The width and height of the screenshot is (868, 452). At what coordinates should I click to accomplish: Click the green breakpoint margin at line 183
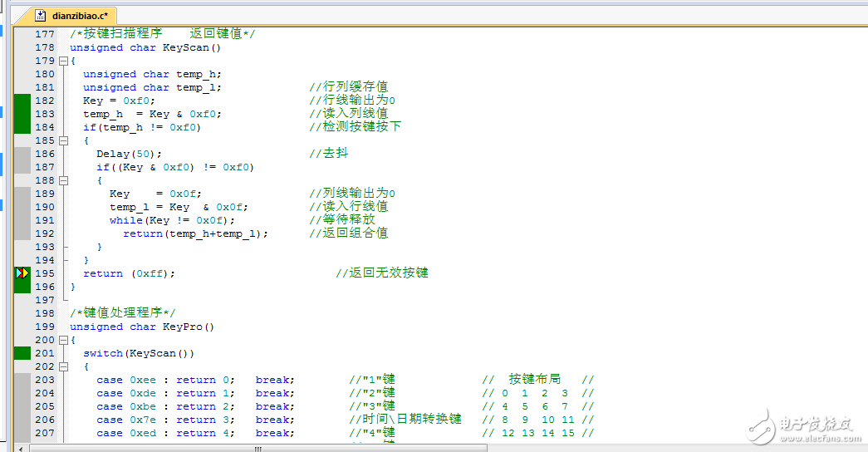22,114
